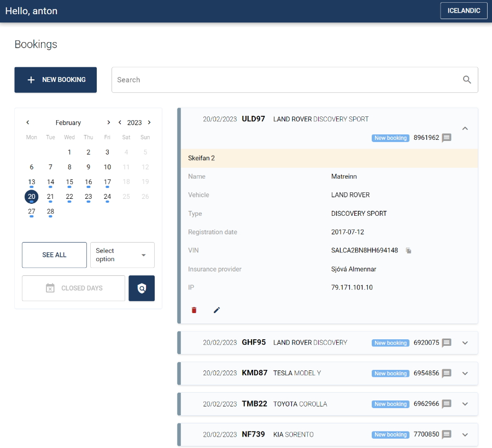Switch language with ICELANDIC button

coord(464,11)
